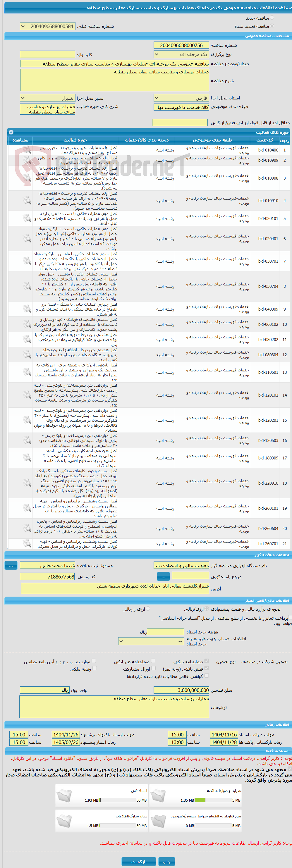Toggle the اوراق مشارکت checkbox

click(153, 668)
